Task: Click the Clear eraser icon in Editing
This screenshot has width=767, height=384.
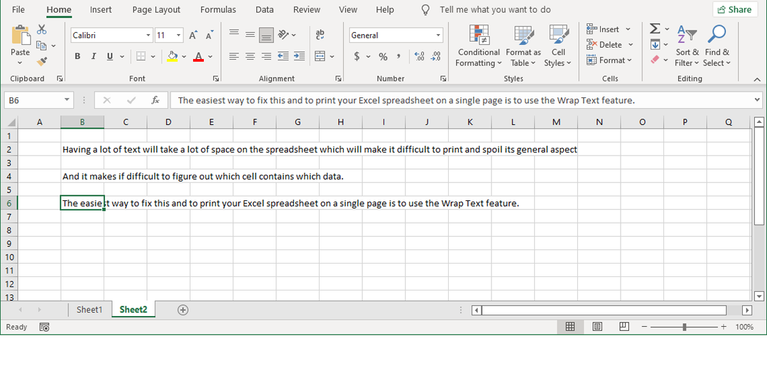Action: [655, 60]
